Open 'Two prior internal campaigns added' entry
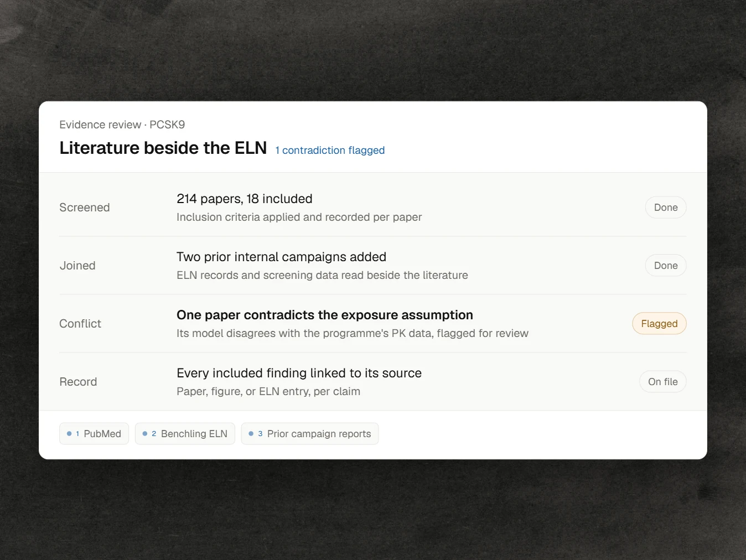Screen dimensions: 746x560 [281, 257]
